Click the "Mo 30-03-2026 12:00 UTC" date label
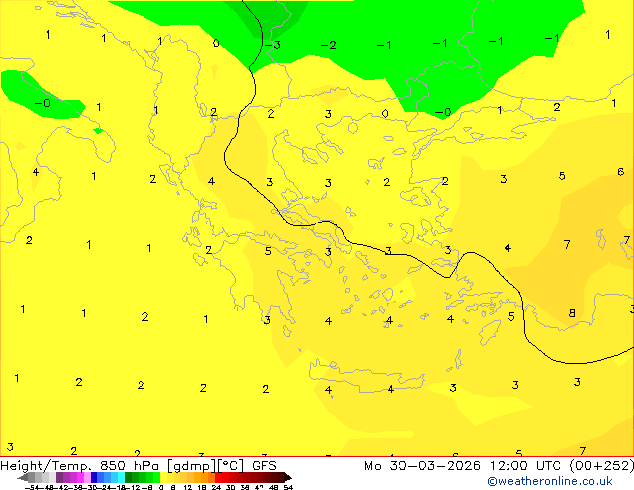This screenshot has width=634, height=490. [463, 466]
